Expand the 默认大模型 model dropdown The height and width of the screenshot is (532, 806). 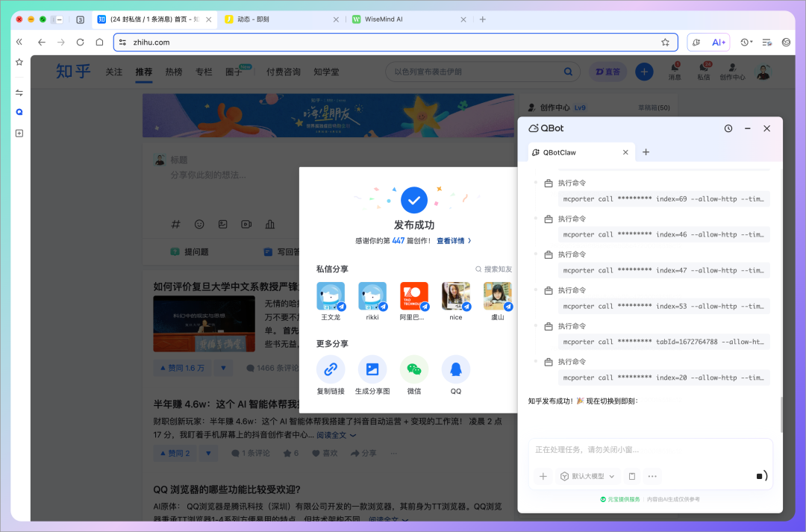coord(588,476)
